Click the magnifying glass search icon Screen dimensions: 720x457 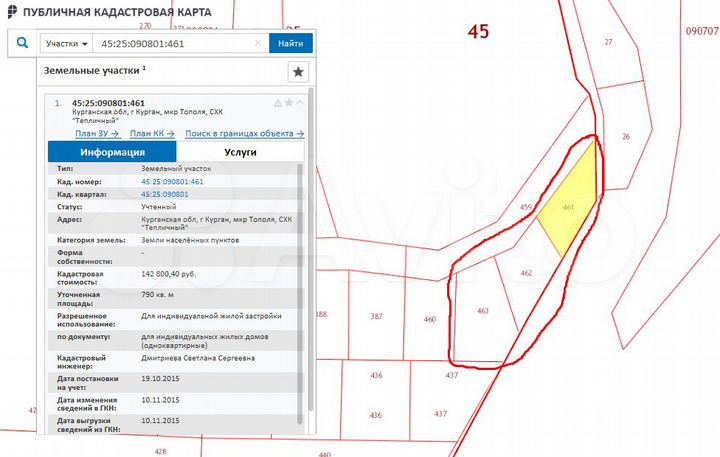coord(22,43)
